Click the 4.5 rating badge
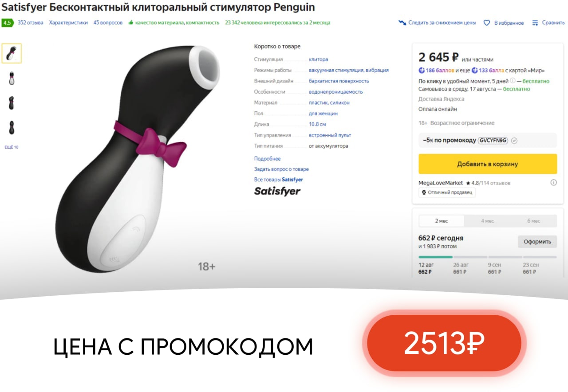Viewport: 568px width, 392px height. pos(8,23)
